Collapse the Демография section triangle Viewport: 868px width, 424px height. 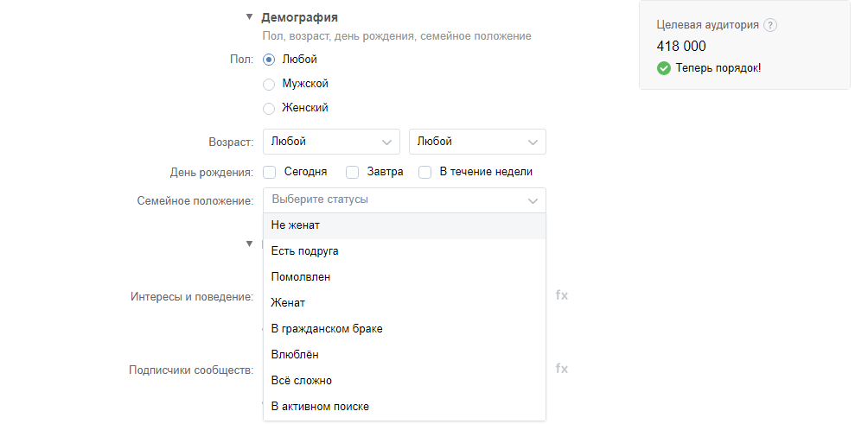coord(250,17)
